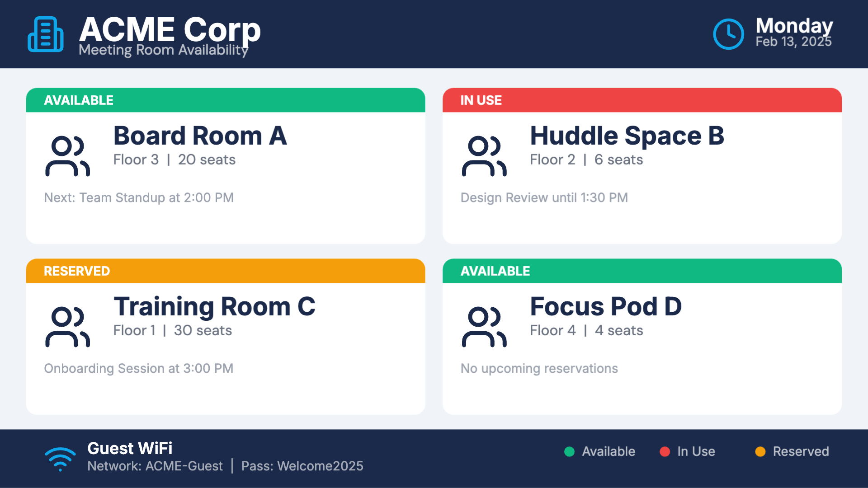868x488 pixels.
Task: Click the orange Reserved legend dot
Action: click(x=760, y=451)
